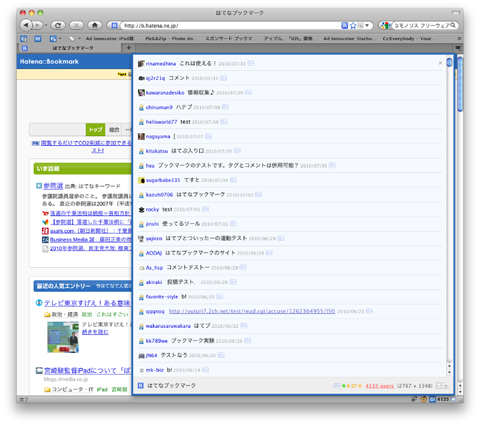Go back with the browser Back arrow
480x428 pixels.
point(26,25)
